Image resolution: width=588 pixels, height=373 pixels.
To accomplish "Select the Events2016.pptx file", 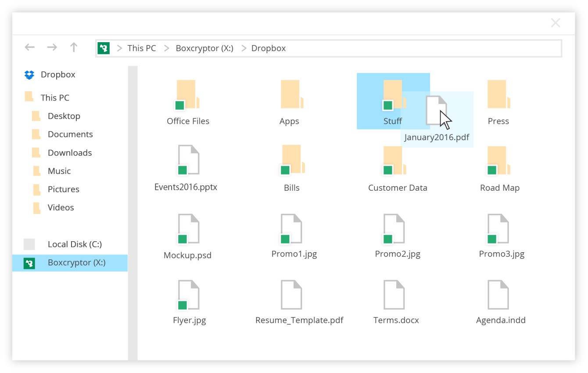I will click(188, 161).
